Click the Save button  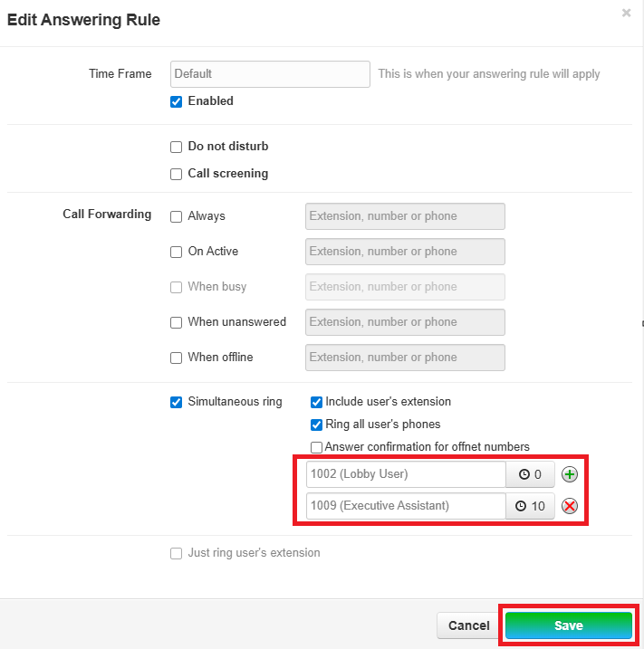[x=568, y=625]
